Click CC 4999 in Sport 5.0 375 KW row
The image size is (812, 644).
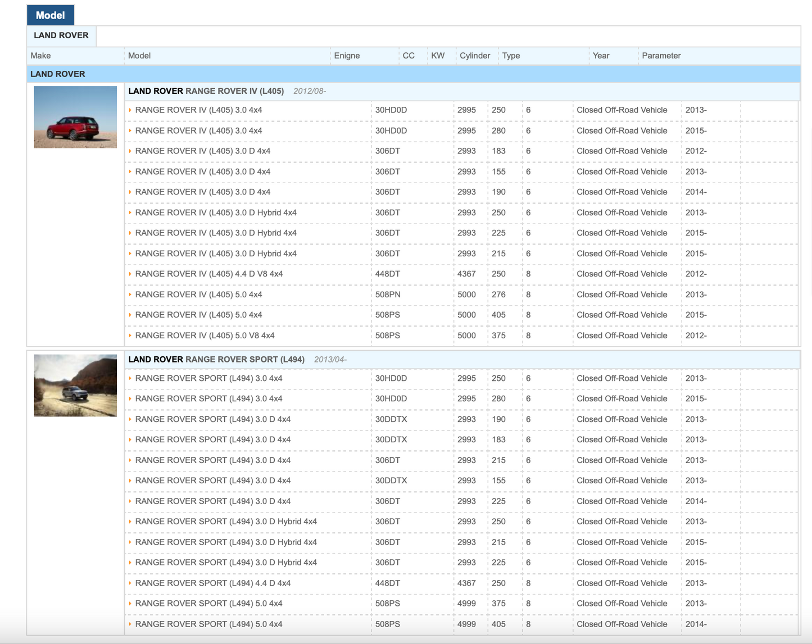466,604
